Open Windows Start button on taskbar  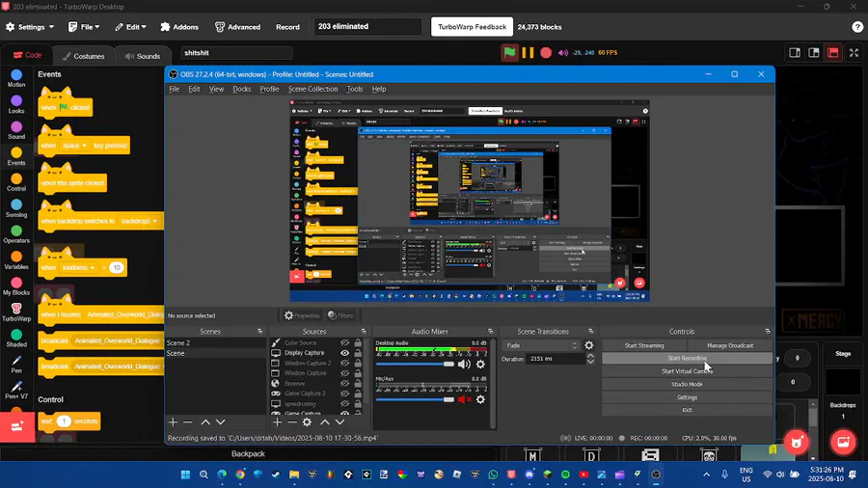click(x=185, y=474)
